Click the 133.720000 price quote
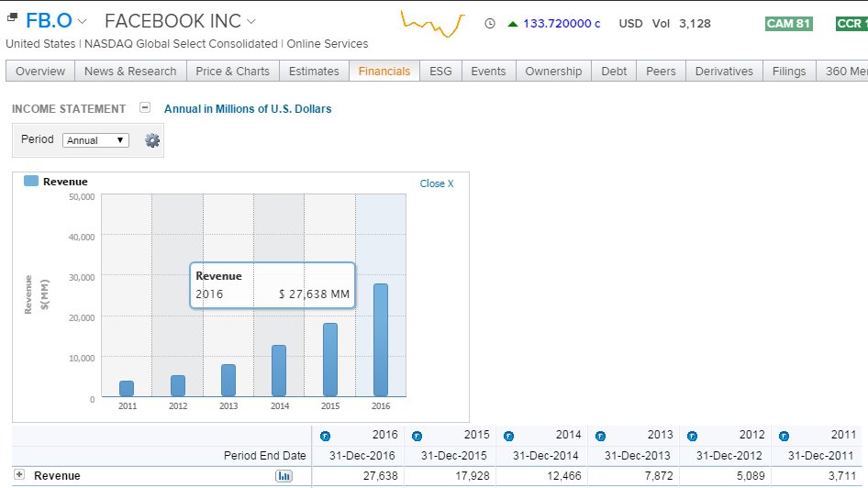 pyautogui.click(x=562, y=24)
